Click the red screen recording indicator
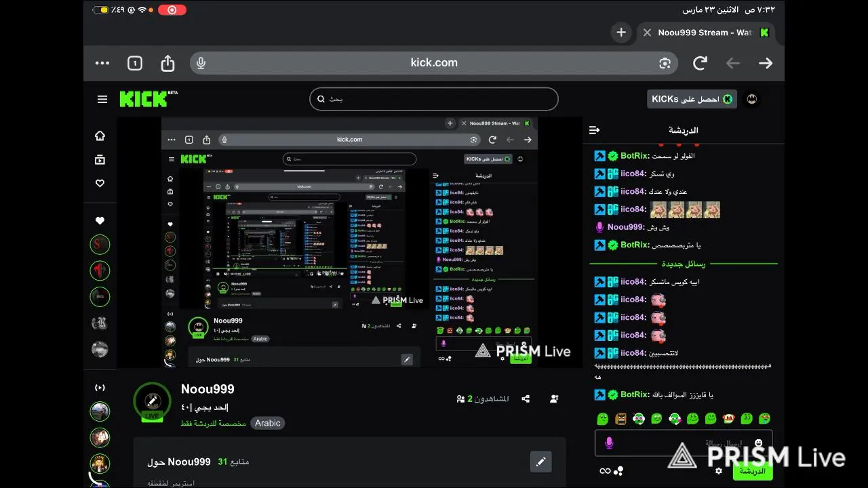Image resolution: width=868 pixels, height=488 pixels. coord(172,10)
